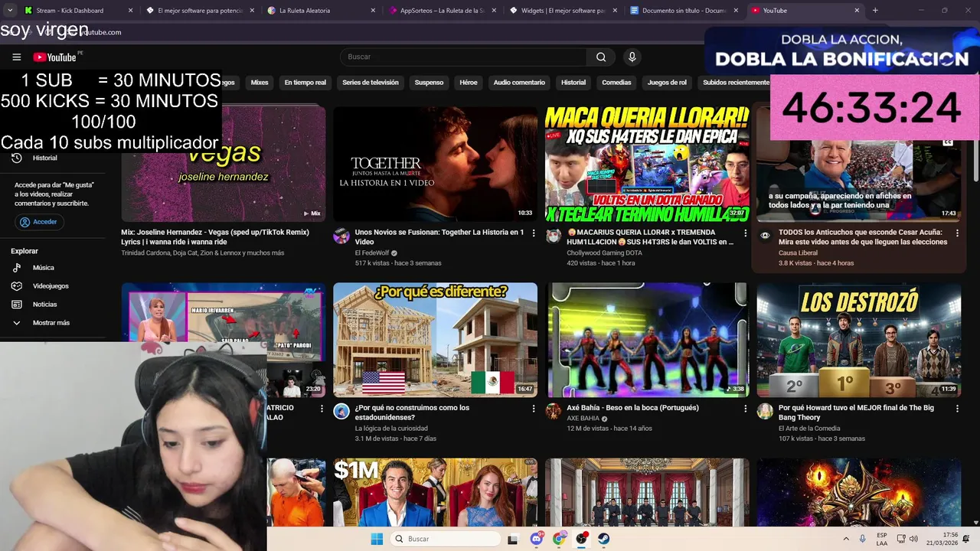Expand Mostrar más in the sidebar
Image resolution: width=980 pixels, height=551 pixels.
tap(51, 323)
